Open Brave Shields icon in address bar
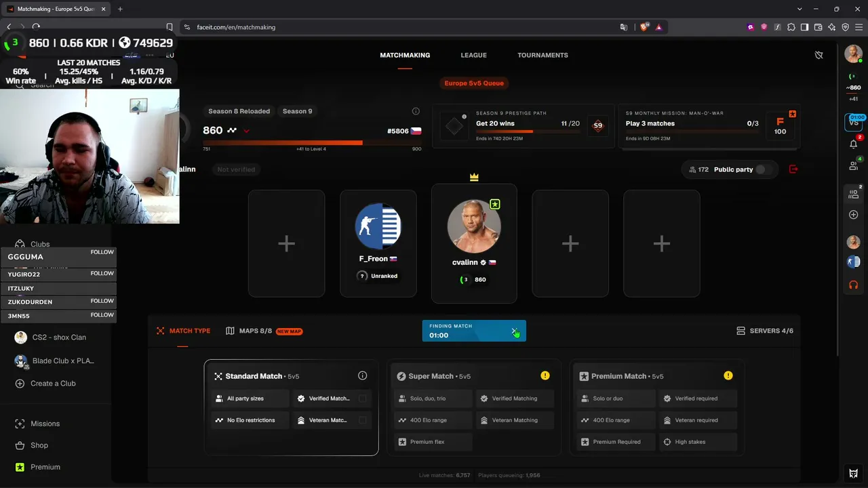Image resolution: width=868 pixels, height=488 pixels. click(x=644, y=27)
